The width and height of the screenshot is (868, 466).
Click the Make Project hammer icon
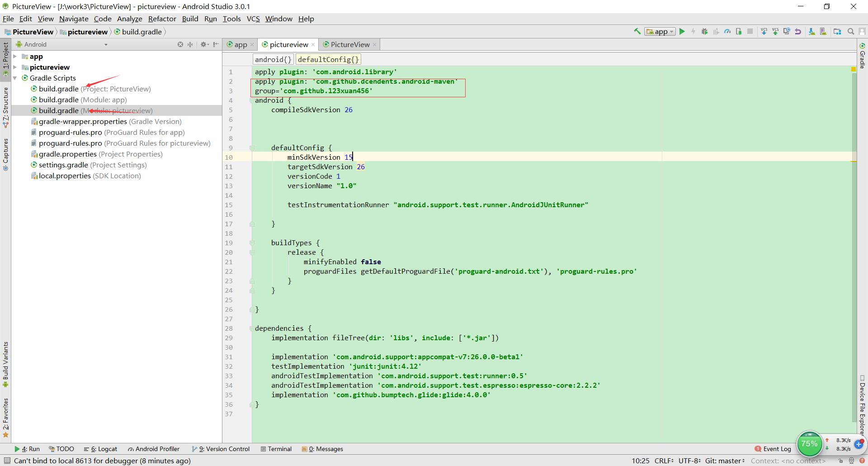point(637,31)
